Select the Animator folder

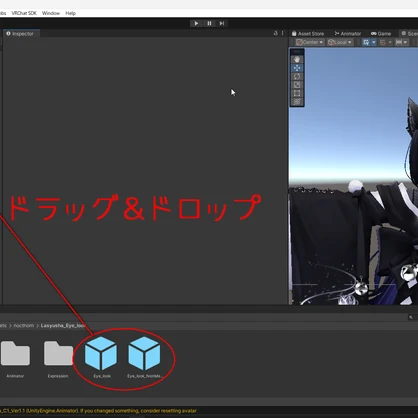(15, 359)
